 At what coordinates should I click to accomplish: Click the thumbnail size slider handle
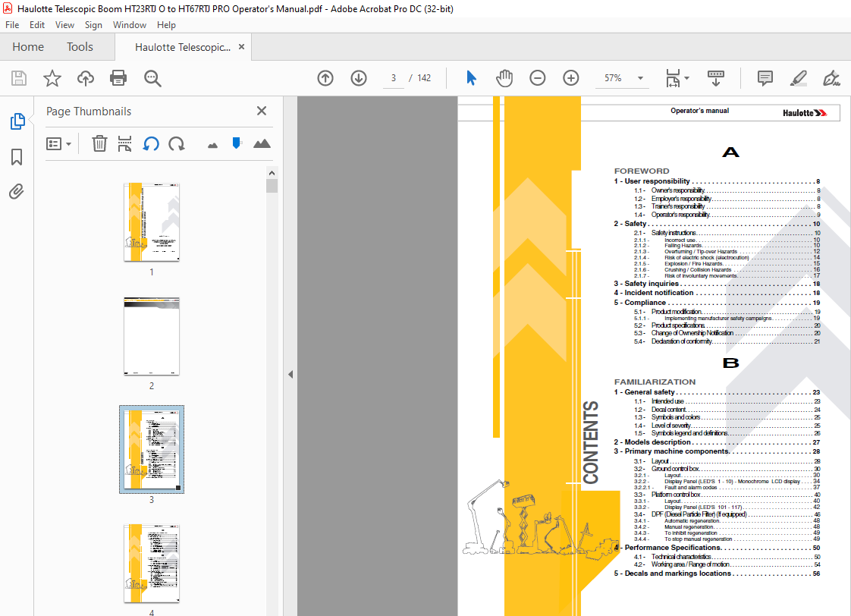(236, 143)
